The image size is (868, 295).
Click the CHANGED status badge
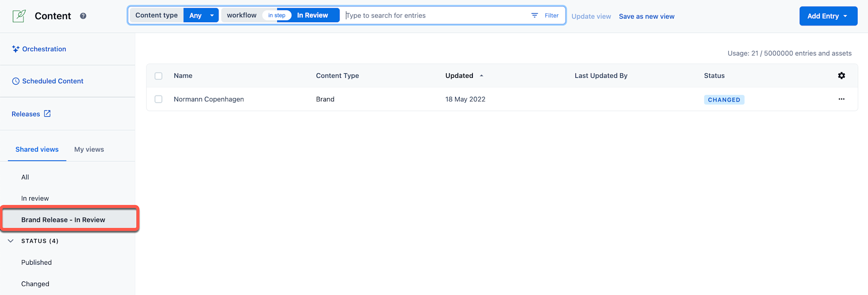[x=724, y=100]
